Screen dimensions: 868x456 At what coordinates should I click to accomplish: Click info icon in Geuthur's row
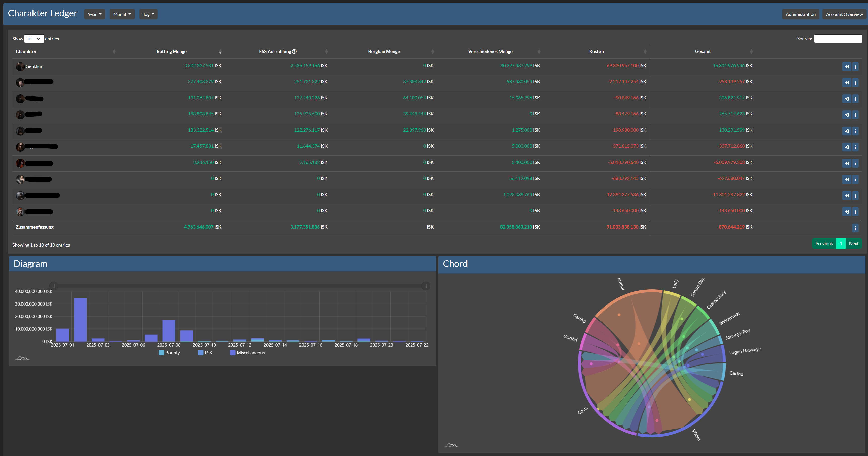click(x=855, y=67)
